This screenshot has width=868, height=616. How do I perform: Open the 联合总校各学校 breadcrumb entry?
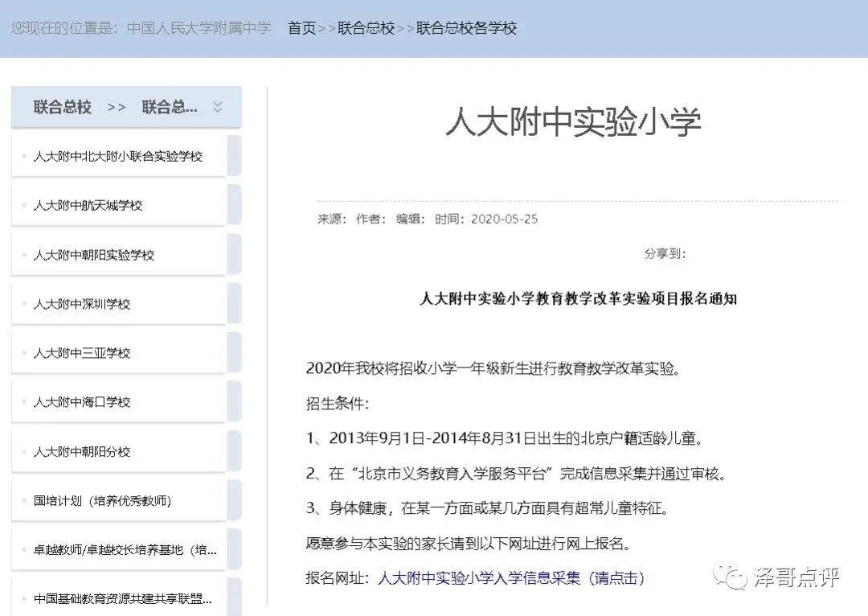[x=466, y=28]
